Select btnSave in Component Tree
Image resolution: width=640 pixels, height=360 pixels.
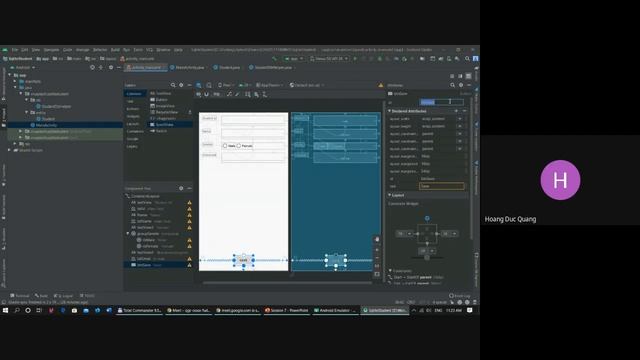tap(157, 265)
